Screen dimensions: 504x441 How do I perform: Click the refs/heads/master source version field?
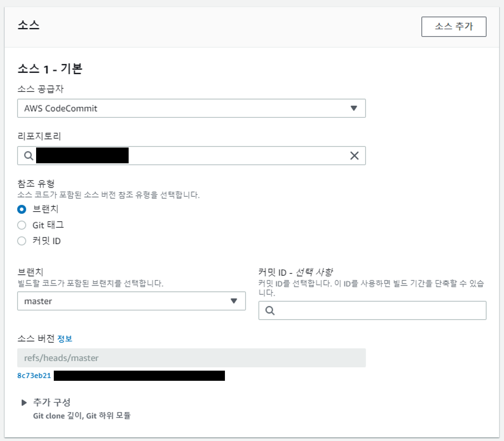click(191, 358)
